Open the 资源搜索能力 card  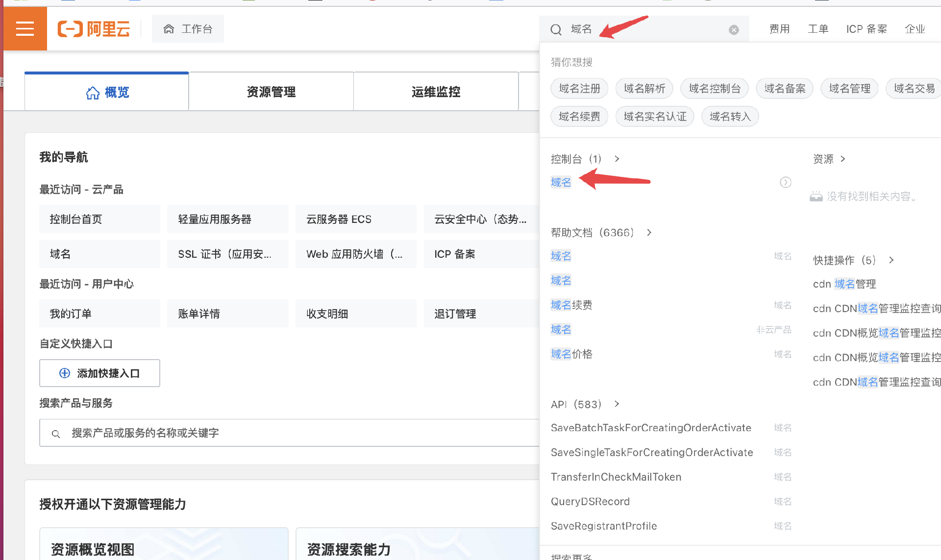[418, 544]
